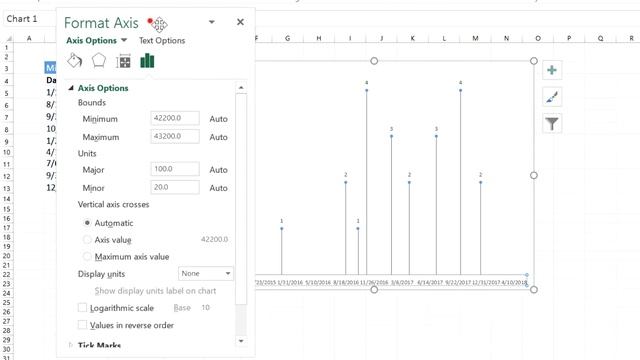
Task: Click the select-all corner of the sheet
Action: click(x=8, y=38)
